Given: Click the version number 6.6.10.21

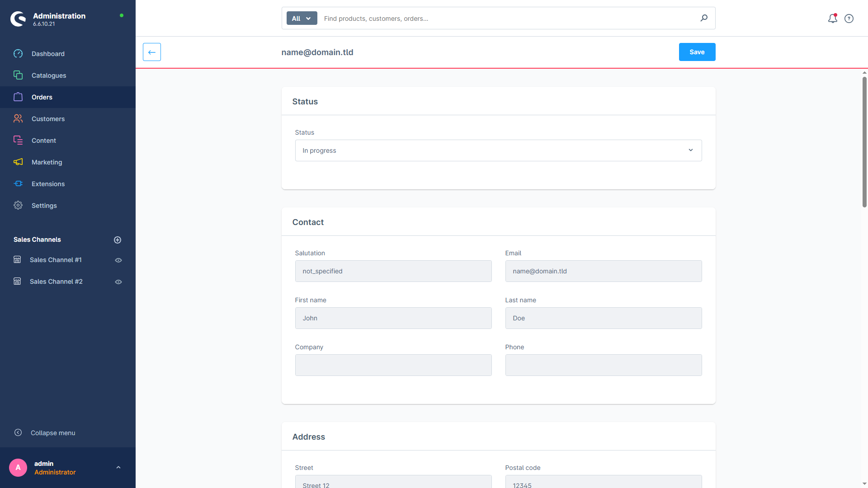Looking at the screenshot, I should coord(44,24).
